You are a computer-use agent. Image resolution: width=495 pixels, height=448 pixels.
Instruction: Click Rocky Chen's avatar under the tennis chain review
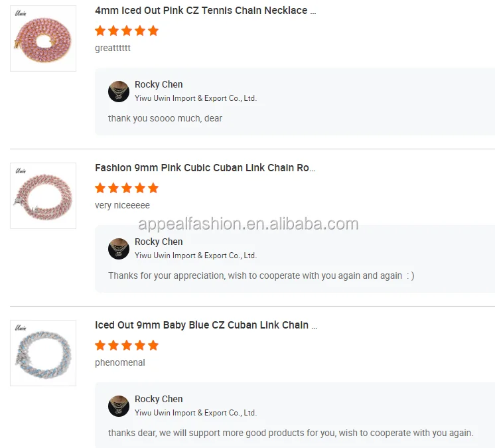[x=119, y=92]
